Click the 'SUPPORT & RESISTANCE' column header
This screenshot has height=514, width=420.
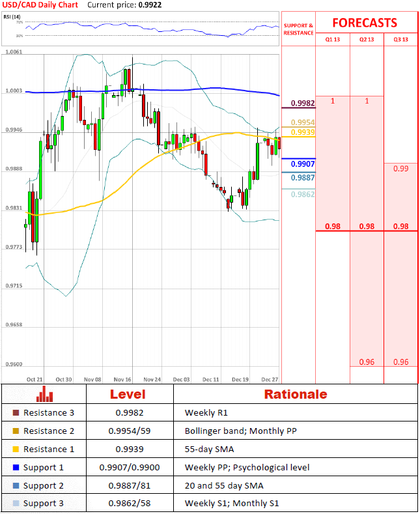pyautogui.click(x=298, y=29)
